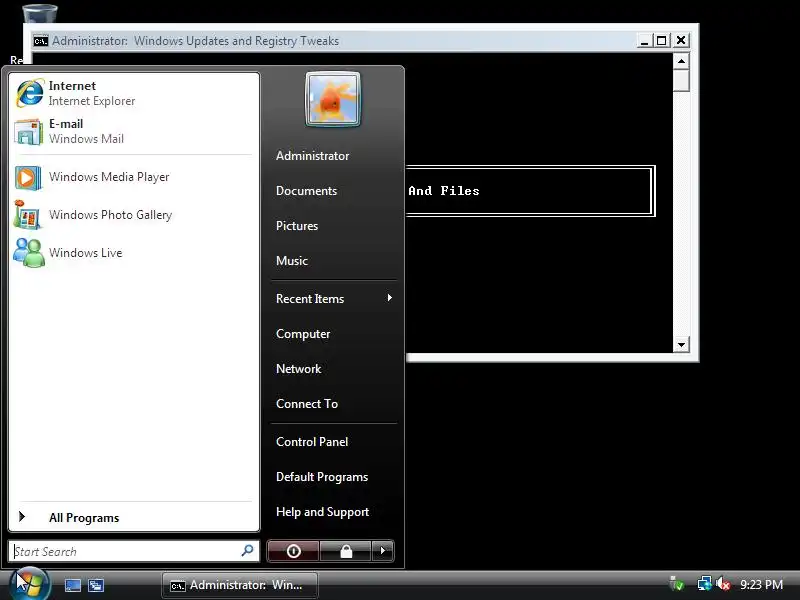The width and height of the screenshot is (800, 600).
Task: Launch Windows Mail E-mail shortcut
Action: (134, 131)
